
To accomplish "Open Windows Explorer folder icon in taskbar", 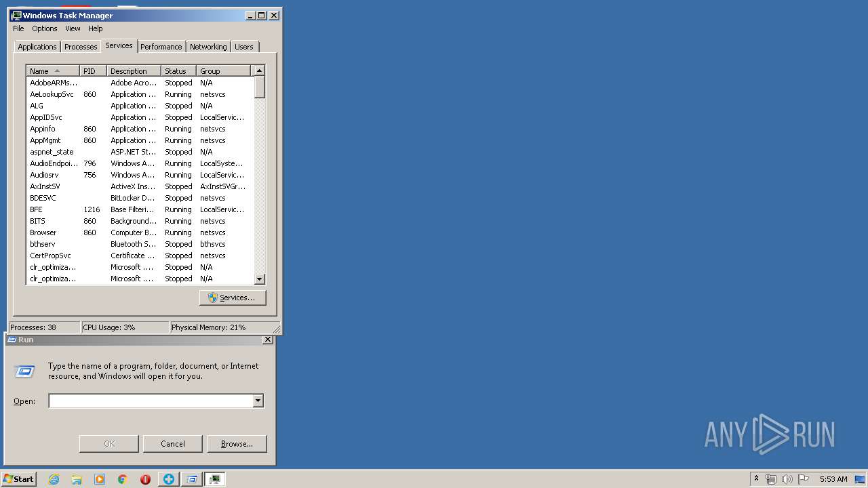I will pos(77,479).
